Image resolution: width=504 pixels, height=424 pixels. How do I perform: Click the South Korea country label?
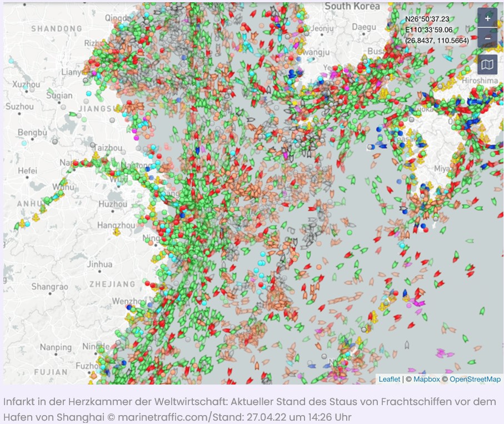[x=352, y=6]
